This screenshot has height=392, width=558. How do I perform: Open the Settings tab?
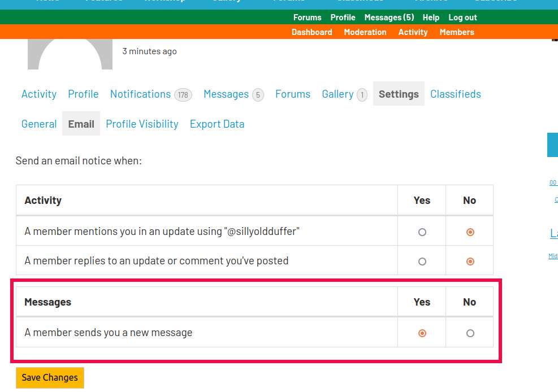coord(399,94)
